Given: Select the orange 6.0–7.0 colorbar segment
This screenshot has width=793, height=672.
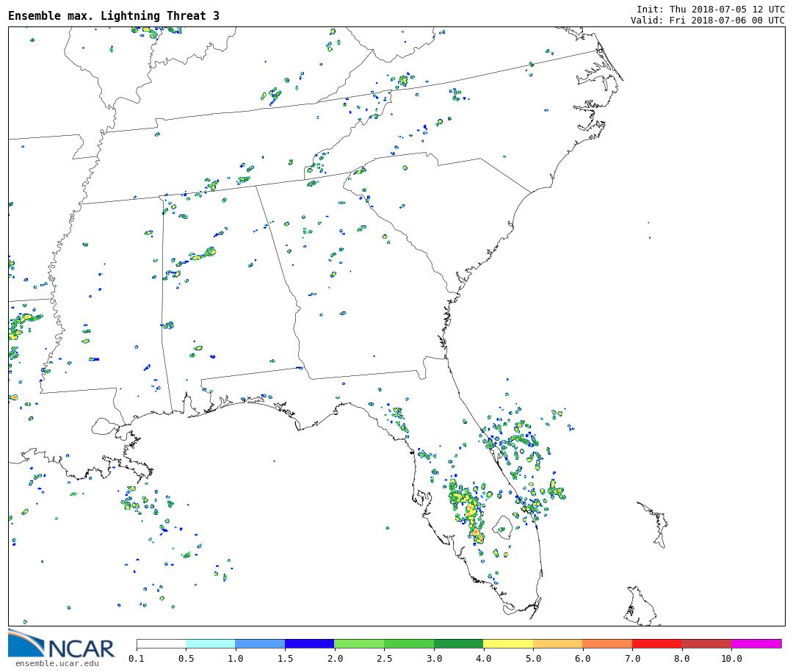Looking at the screenshot, I should (x=607, y=643).
